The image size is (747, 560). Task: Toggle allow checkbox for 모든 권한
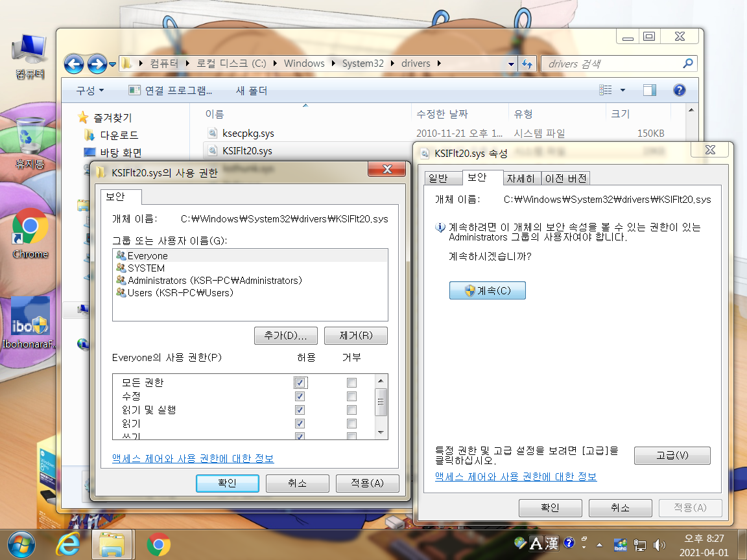coord(300,382)
